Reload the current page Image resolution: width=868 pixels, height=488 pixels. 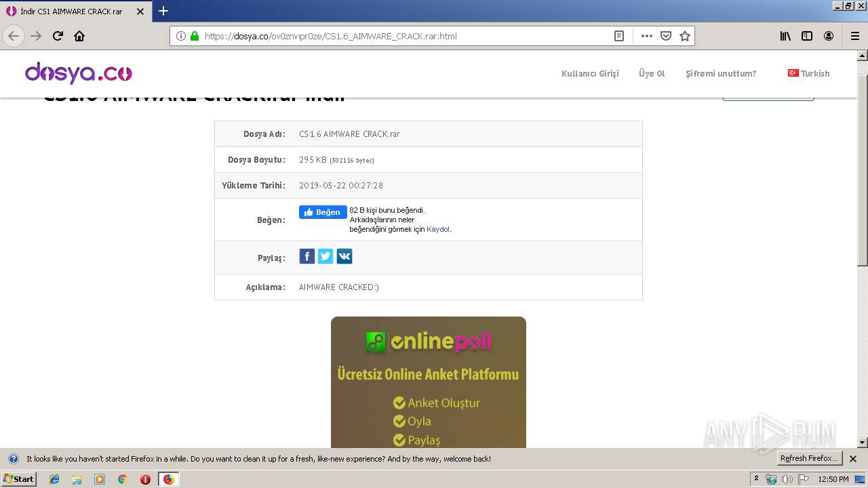click(x=58, y=36)
